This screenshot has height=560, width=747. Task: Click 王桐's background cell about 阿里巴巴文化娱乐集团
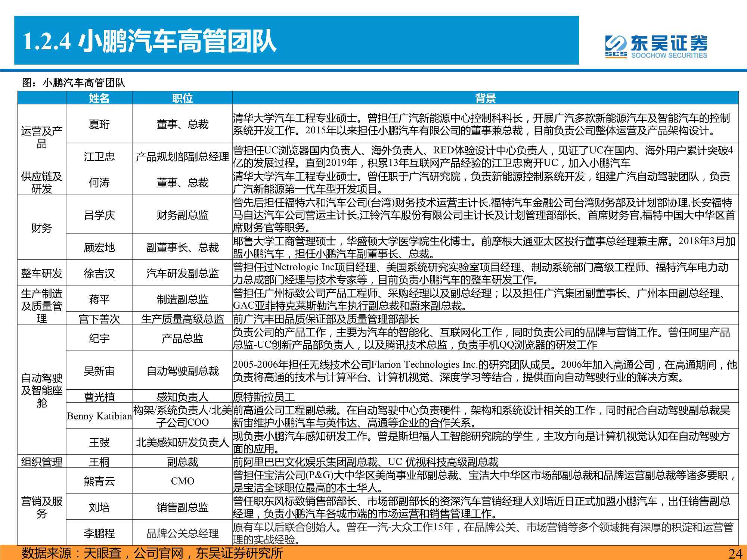pos(485,461)
